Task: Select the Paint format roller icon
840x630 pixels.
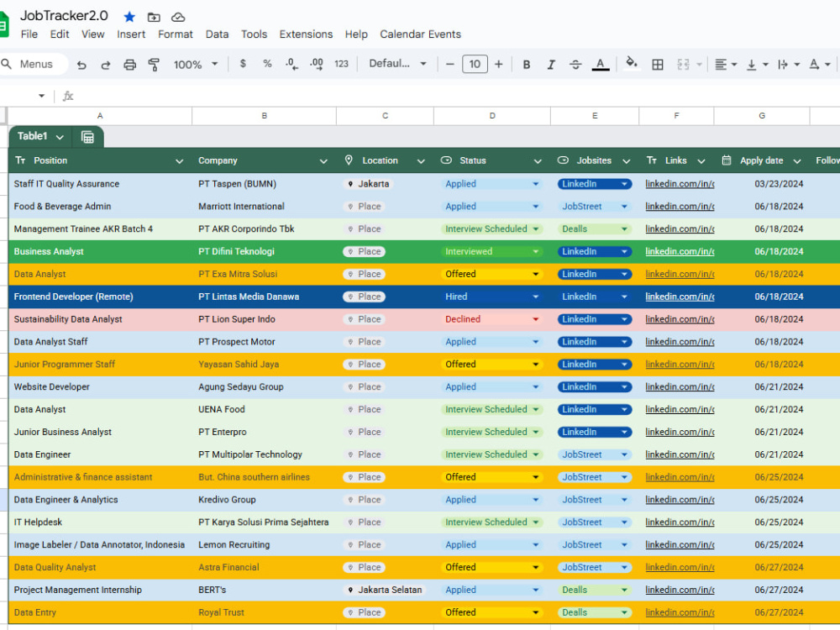Action: coord(154,65)
